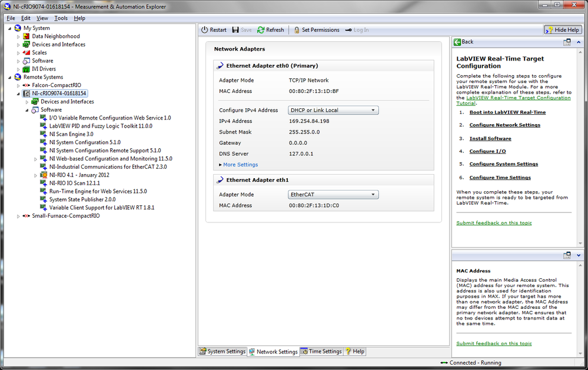Select System State Publisher 2.0.0
This screenshot has width=588, height=370.
point(82,199)
